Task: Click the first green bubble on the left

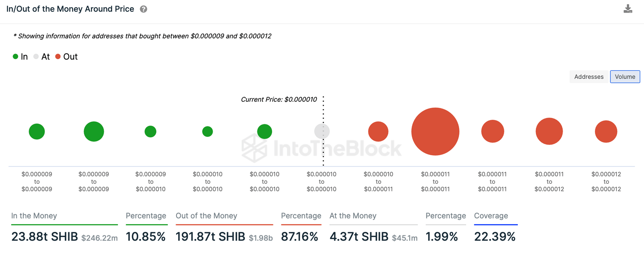Action: point(36,131)
